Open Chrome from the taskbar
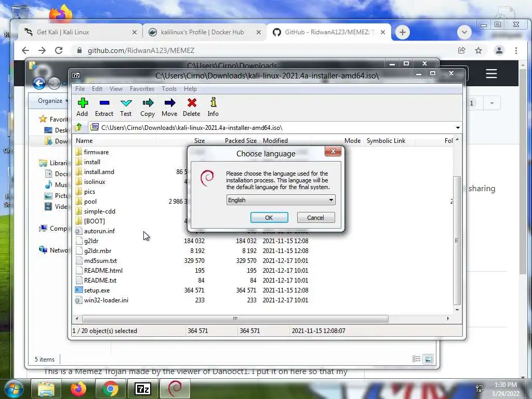This screenshot has height=399, width=532. point(110,389)
